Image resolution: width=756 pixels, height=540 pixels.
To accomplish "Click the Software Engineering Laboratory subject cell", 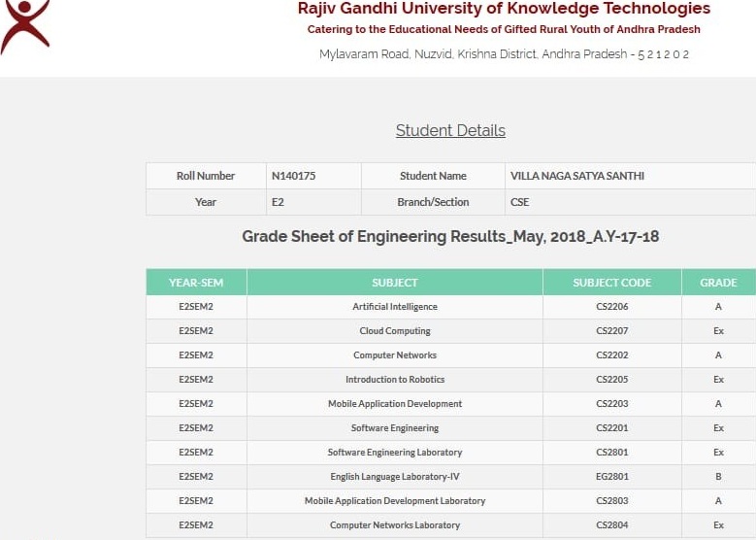I will click(395, 453).
